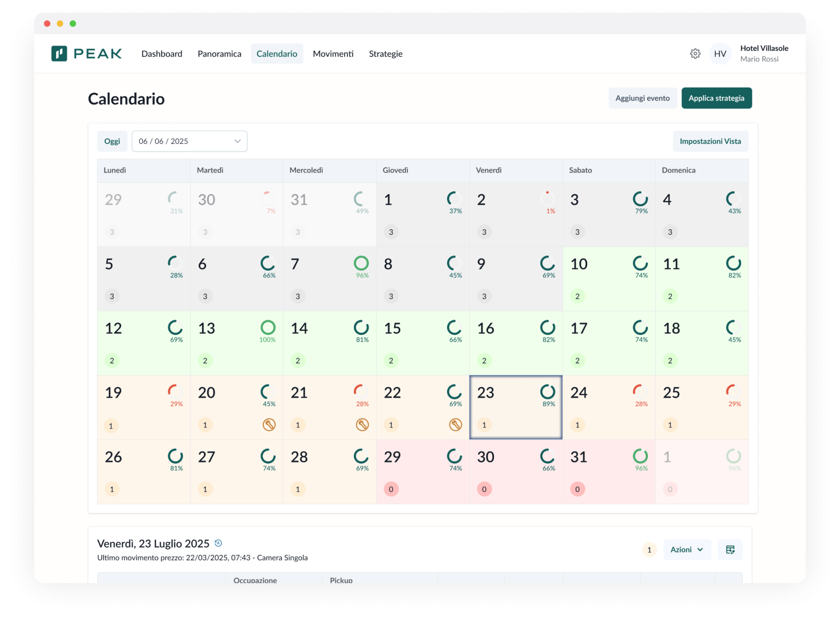Go to the Panoramica tab

tap(219, 54)
